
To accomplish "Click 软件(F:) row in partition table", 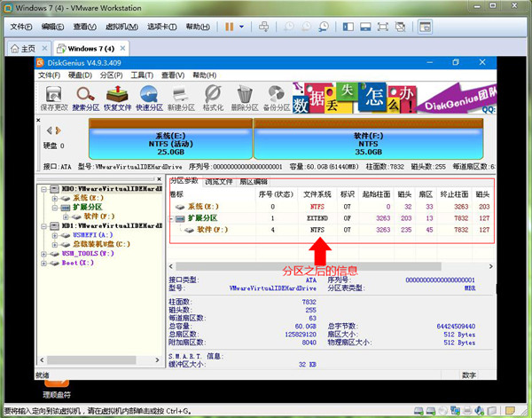I will pyautogui.click(x=331, y=230).
